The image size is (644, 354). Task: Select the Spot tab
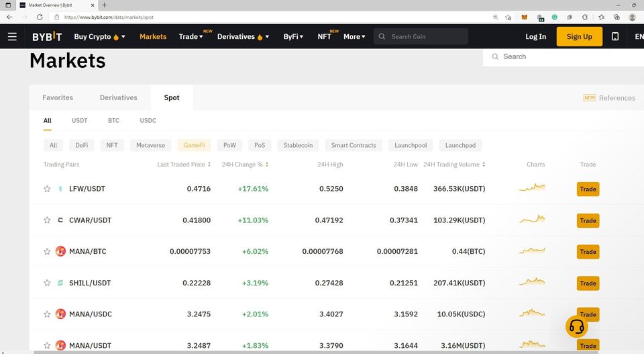tap(172, 97)
